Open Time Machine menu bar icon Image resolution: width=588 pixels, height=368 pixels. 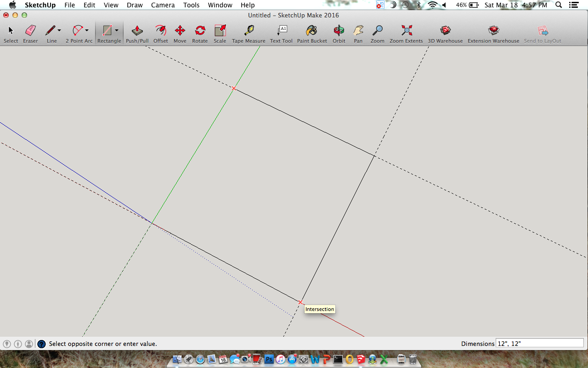tap(405, 5)
